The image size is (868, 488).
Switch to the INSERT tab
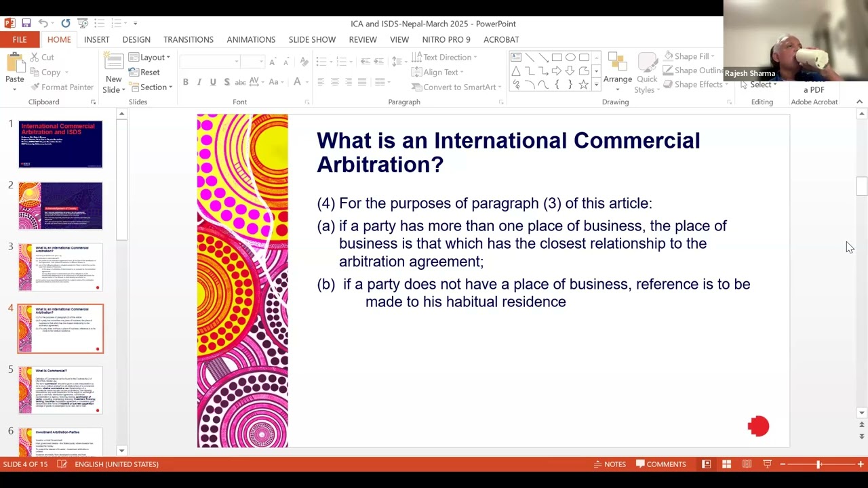pyautogui.click(x=96, y=39)
